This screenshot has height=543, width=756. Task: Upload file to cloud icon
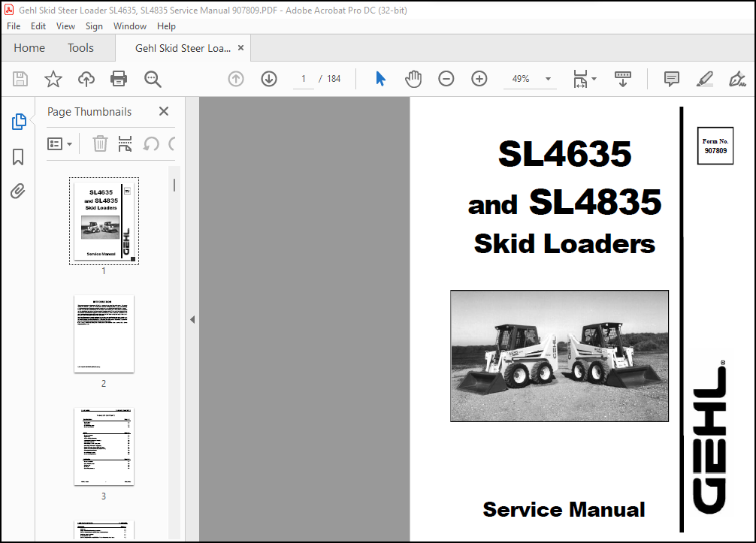(x=86, y=79)
